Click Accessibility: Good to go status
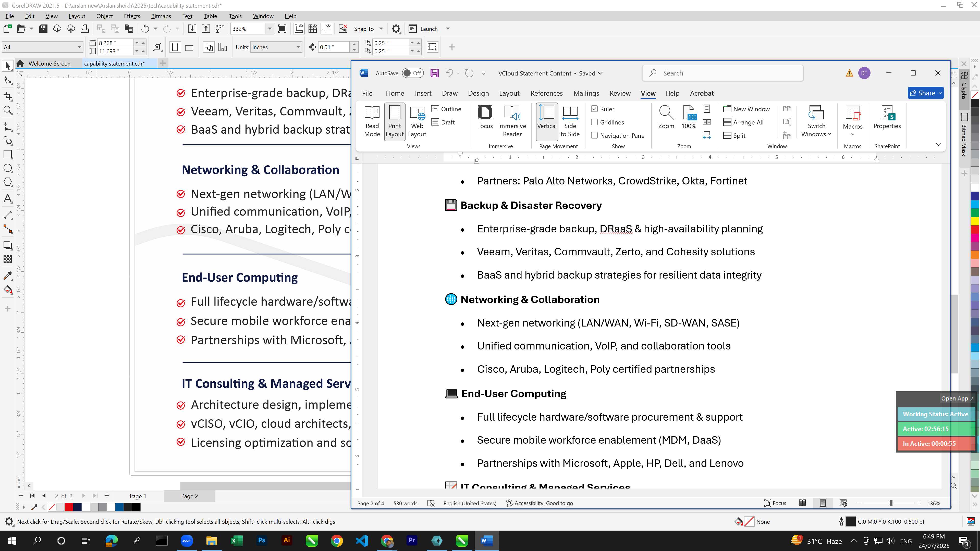The height and width of the screenshot is (551, 980). coord(539,503)
